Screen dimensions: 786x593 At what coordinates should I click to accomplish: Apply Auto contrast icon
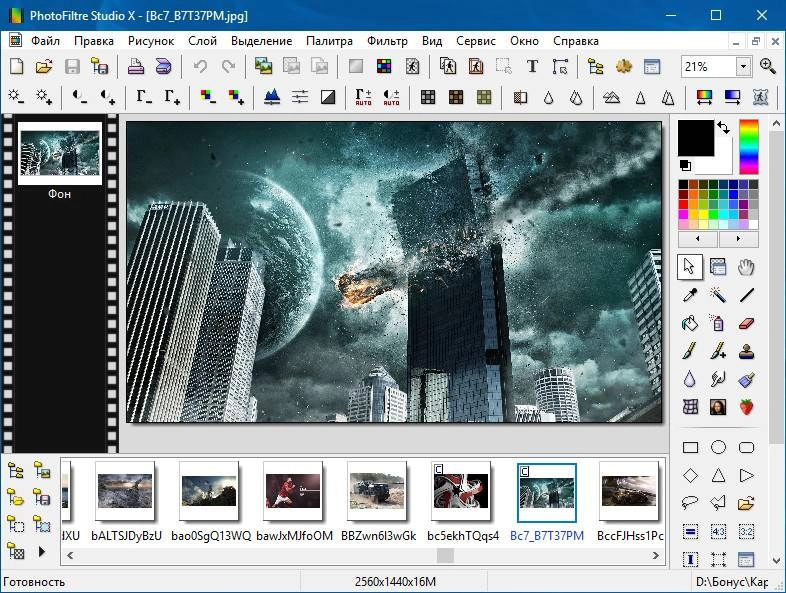391,97
